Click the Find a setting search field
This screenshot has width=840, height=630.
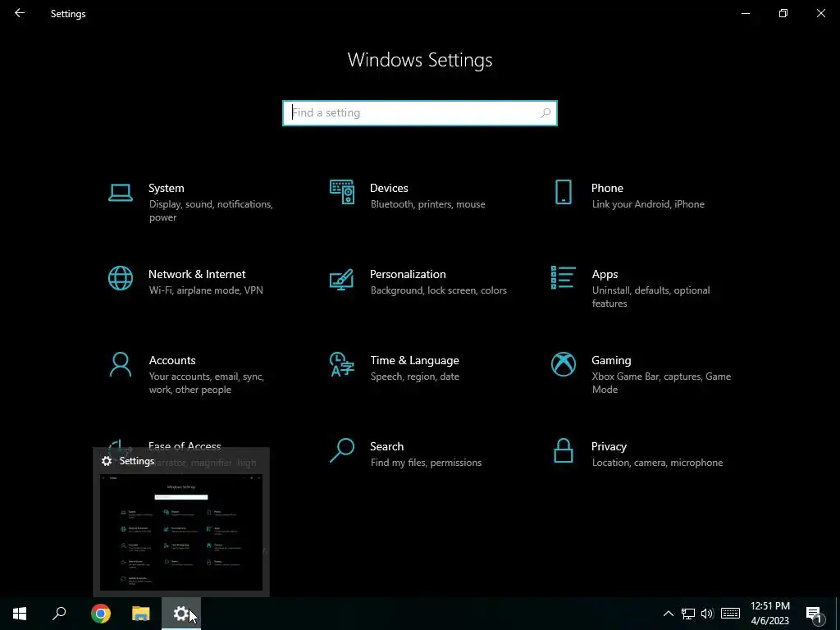[420, 113]
